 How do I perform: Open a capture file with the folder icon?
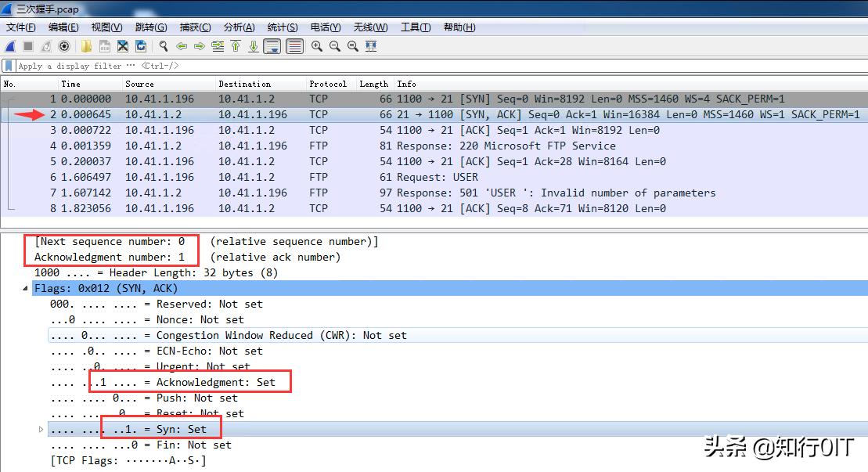85,45
